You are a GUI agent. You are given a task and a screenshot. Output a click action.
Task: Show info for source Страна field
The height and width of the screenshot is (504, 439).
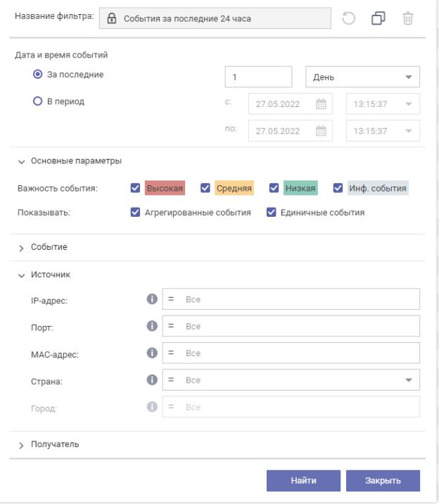point(152,380)
